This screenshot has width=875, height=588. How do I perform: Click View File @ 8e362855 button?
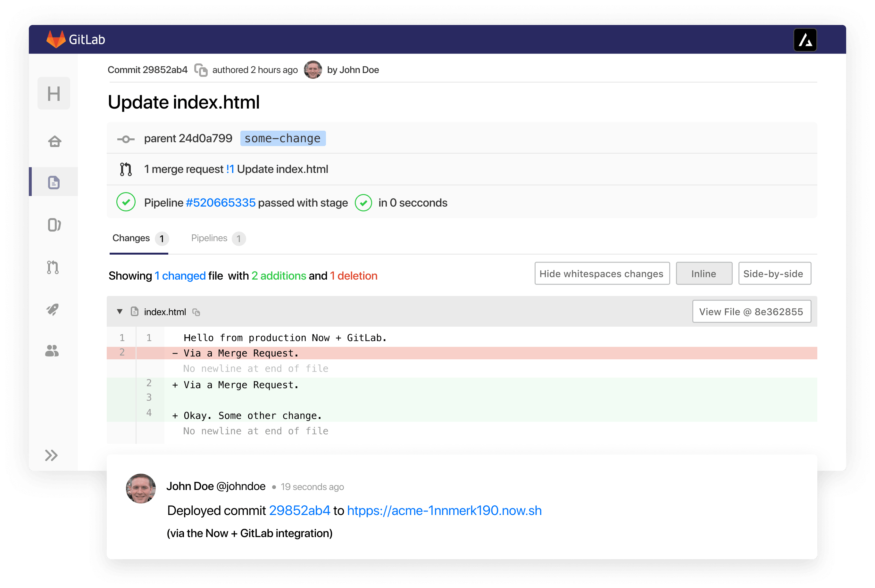[751, 312]
